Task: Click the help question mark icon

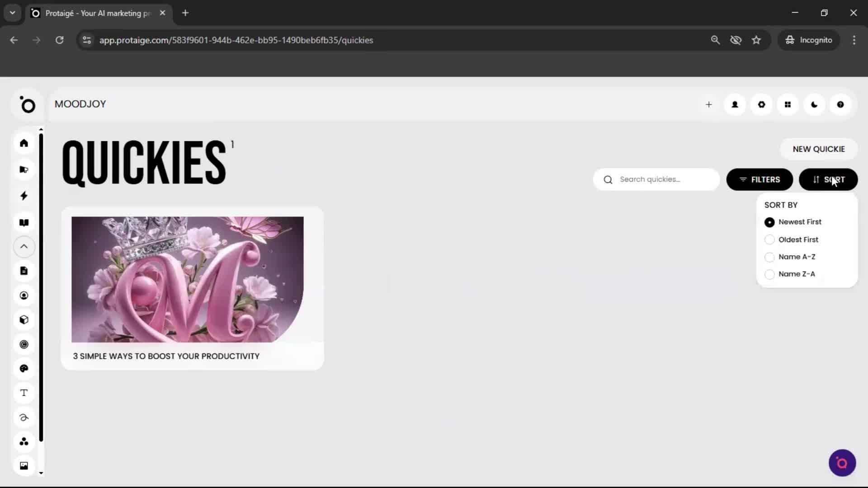Action: [840, 104]
